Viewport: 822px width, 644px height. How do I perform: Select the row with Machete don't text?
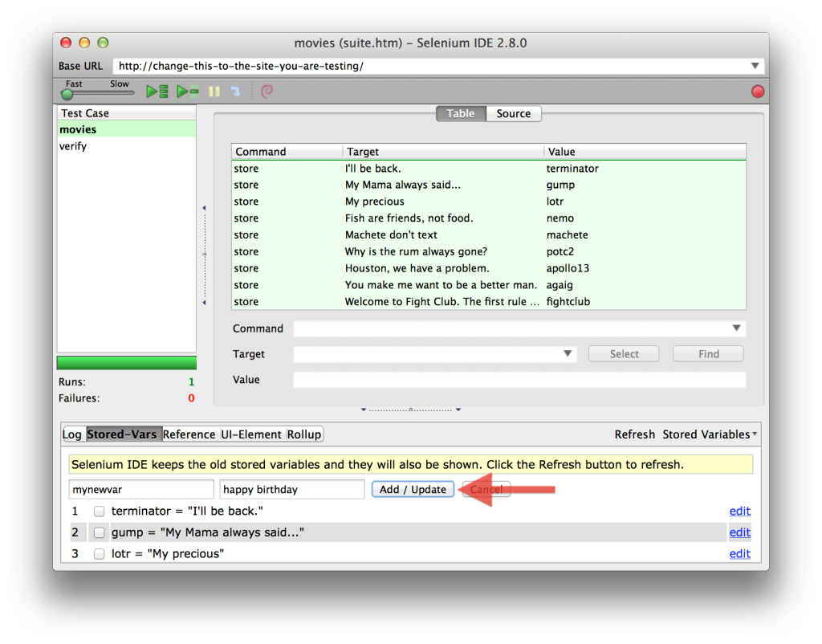(489, 235)
